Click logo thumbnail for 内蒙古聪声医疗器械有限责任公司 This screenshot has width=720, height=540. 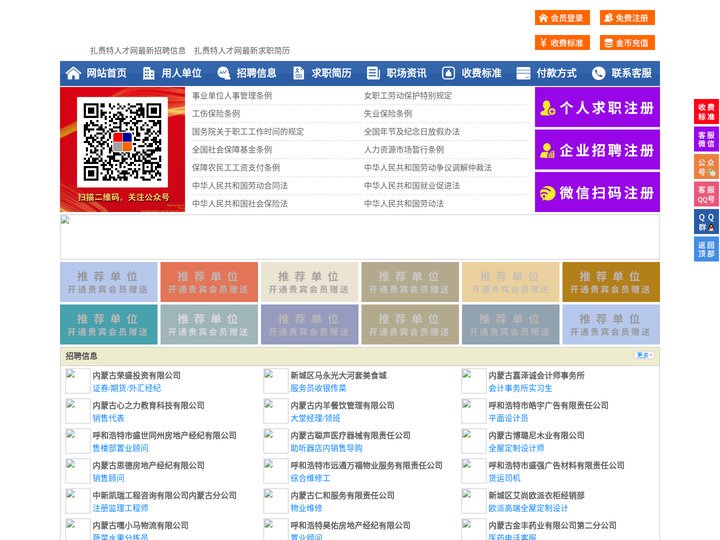pos(276,441)
